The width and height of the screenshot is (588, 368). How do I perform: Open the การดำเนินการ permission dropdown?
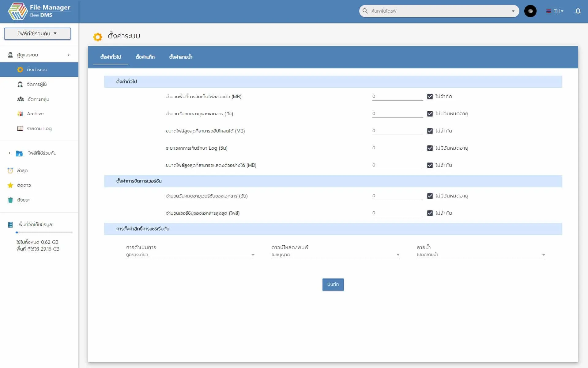(190, 255)
